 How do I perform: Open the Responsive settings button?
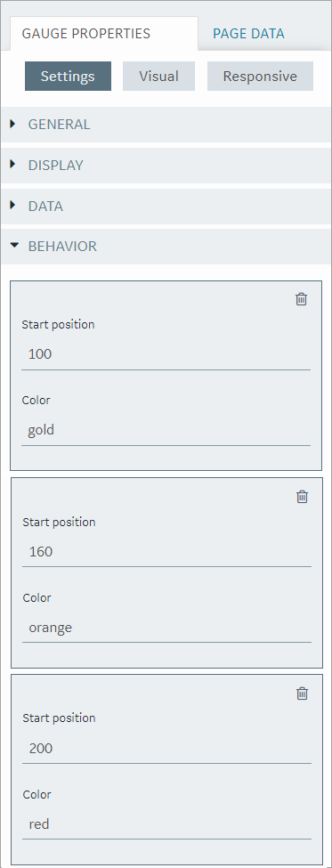coord(260,76)
